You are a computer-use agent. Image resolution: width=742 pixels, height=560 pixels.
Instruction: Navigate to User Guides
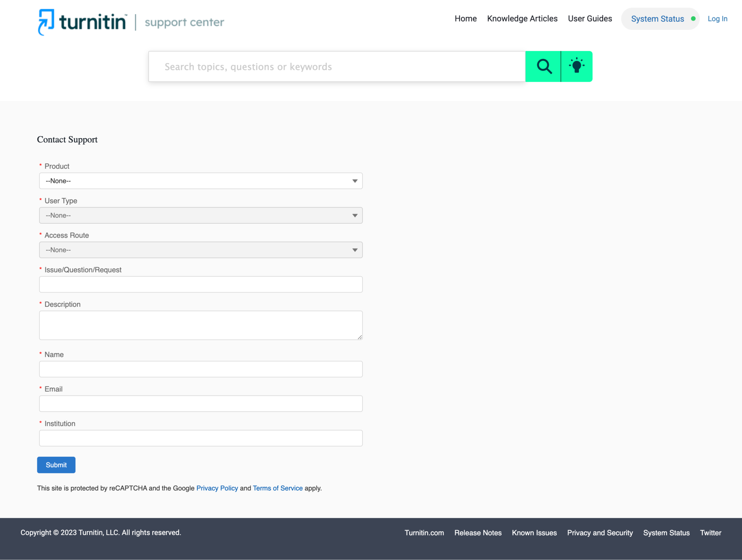589,18
